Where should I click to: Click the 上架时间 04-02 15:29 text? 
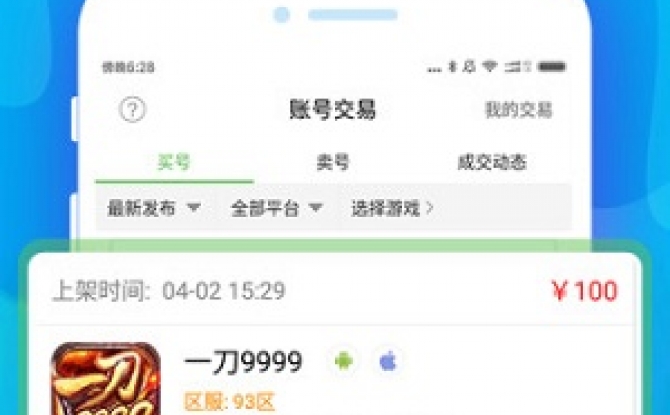click(x=169, y=291)
